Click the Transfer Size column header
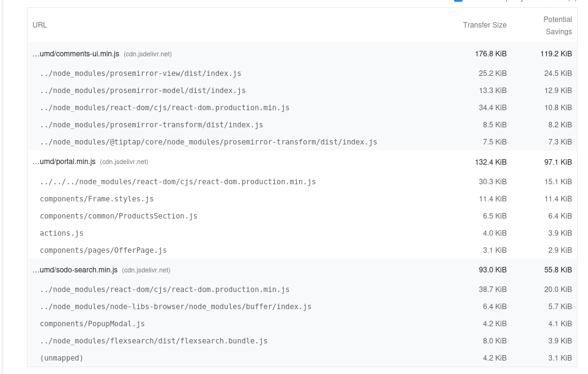This screenshot has width=588, height=374. 485,25
